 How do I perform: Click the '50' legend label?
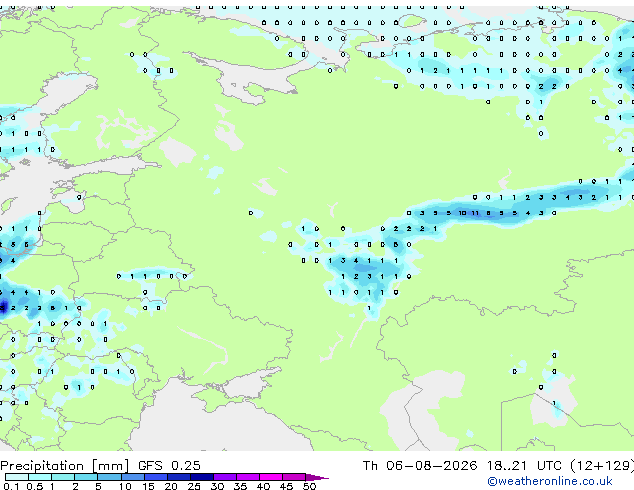tap(310, 486)
